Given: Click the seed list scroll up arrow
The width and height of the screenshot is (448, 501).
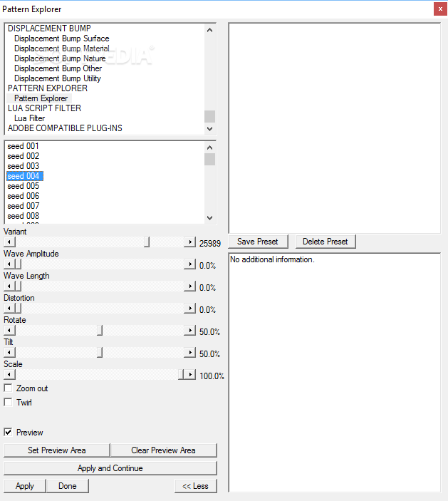Looking at the screenshot, I should point(209,148).
